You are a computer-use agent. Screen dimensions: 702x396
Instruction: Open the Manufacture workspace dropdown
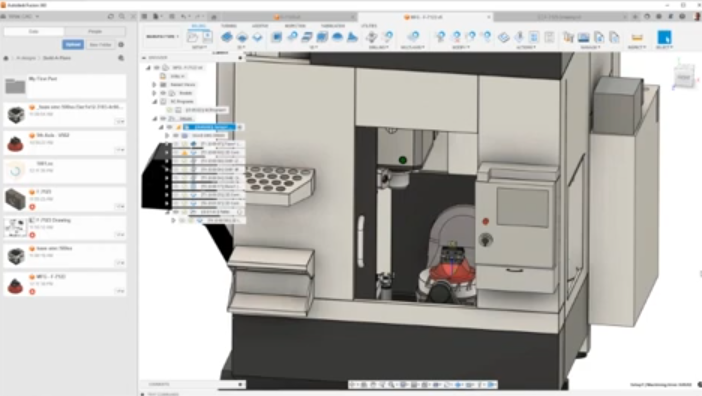[162, 37]
